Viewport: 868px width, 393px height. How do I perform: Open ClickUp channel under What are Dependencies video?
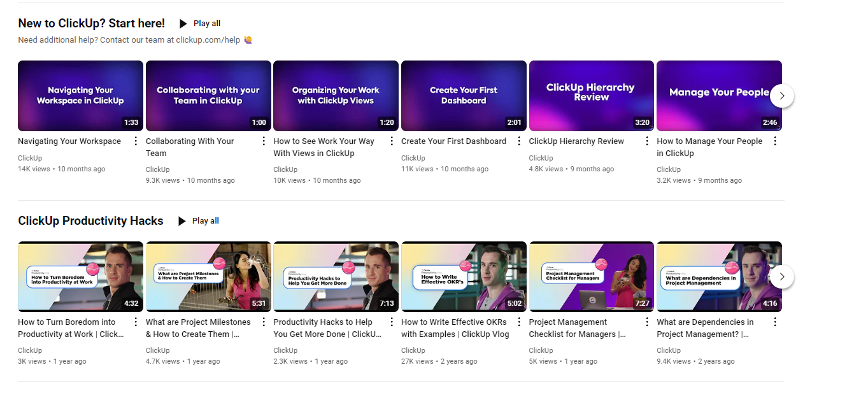click(669, 350)
